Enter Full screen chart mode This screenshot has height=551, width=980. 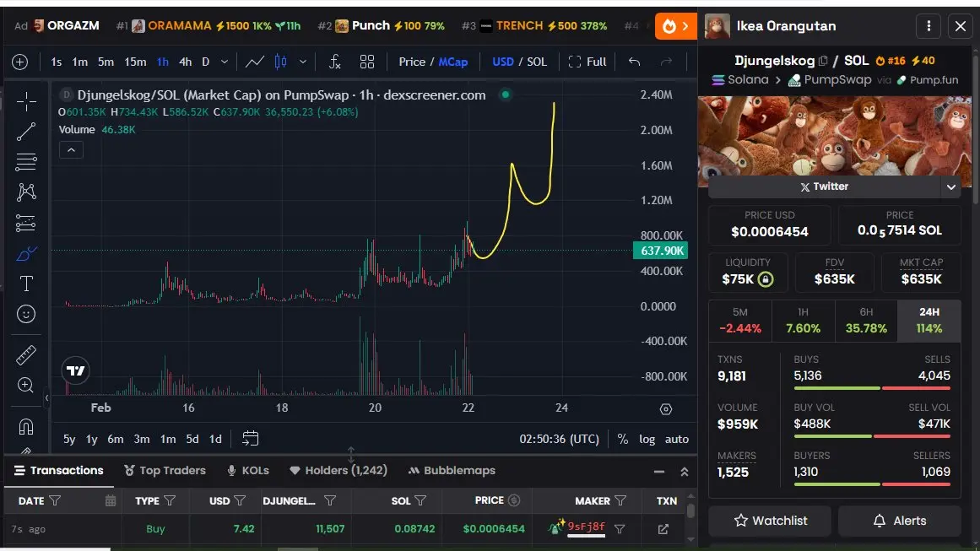[587, 62]
